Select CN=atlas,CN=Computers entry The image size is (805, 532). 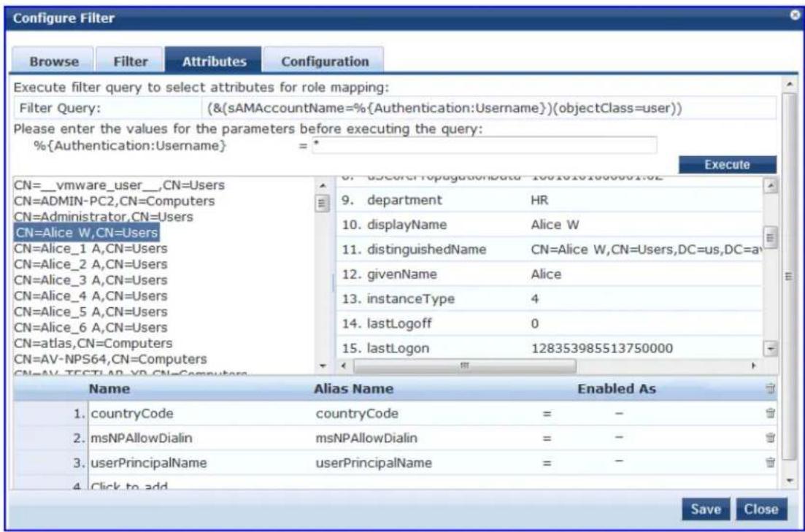pyautogui.click(x=93, y=343)
